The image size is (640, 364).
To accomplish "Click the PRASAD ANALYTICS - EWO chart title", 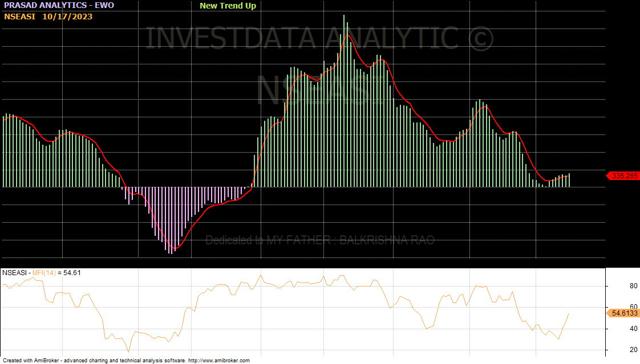I will coord(59,5).
